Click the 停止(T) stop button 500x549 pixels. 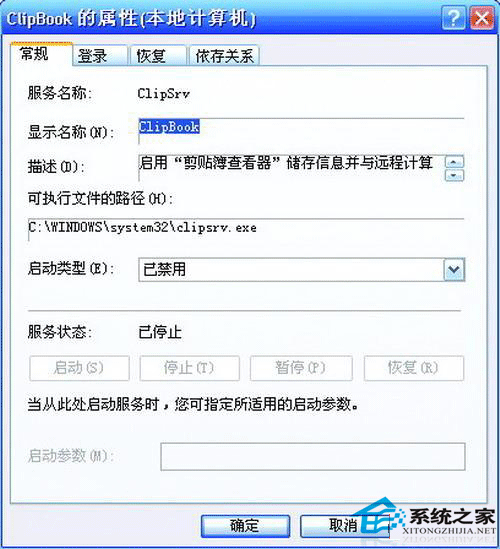[189, 368]
